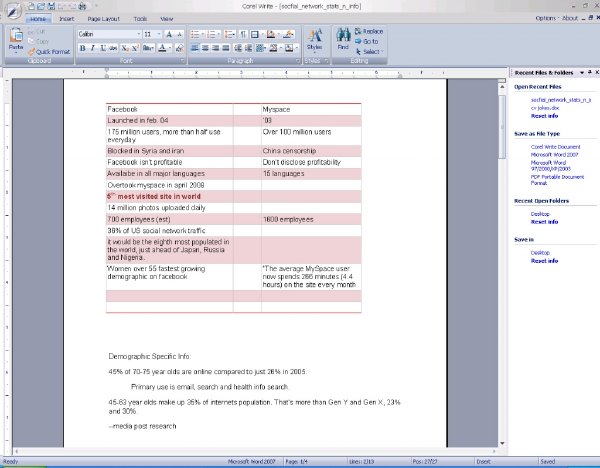Click Go to in Editing group
This screenshot has height=468, width=600.
coord(367,41)
